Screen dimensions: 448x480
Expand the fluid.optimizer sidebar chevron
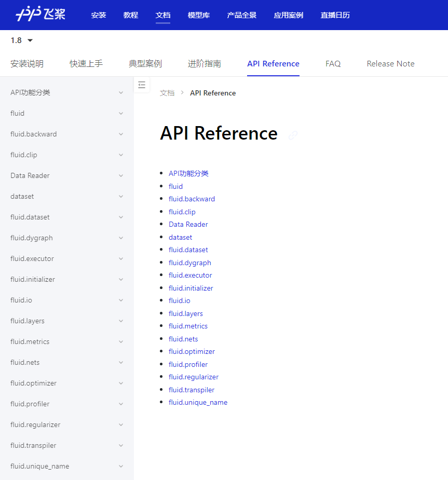click(x=121, y=383)
